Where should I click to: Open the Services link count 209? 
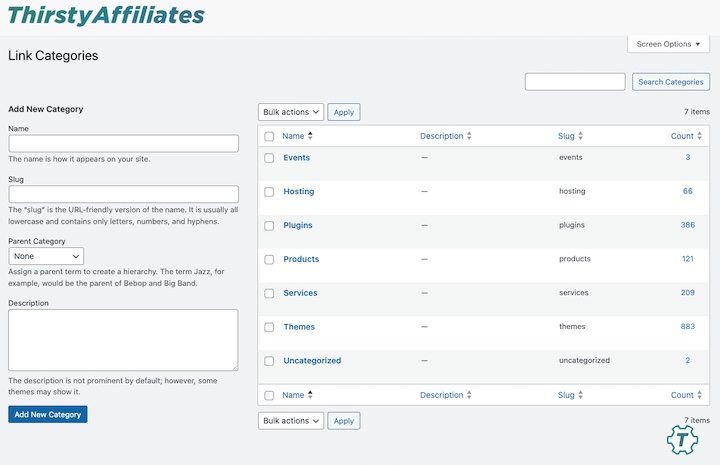point(687,292)
